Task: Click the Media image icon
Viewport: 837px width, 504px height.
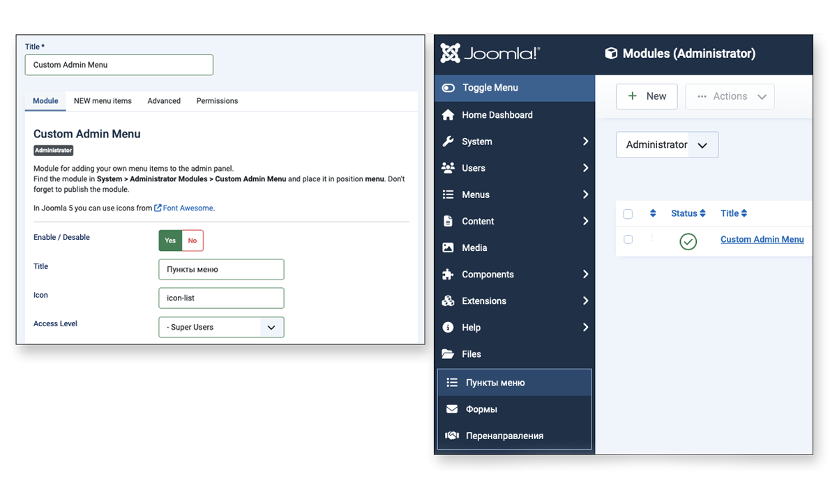Action: pyautogui.click(x=448, y=247)
